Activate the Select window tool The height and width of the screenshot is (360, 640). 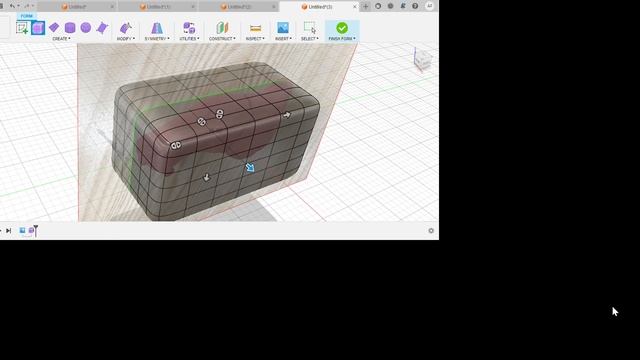coord(309,28)
